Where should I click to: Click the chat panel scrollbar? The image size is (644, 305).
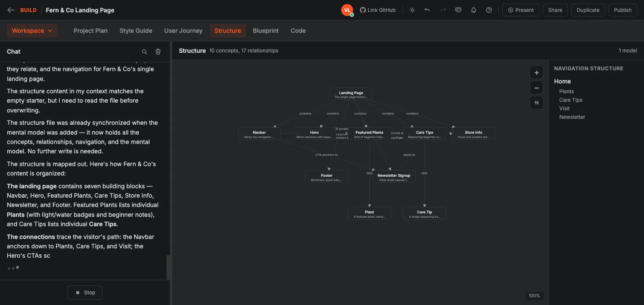168,267
